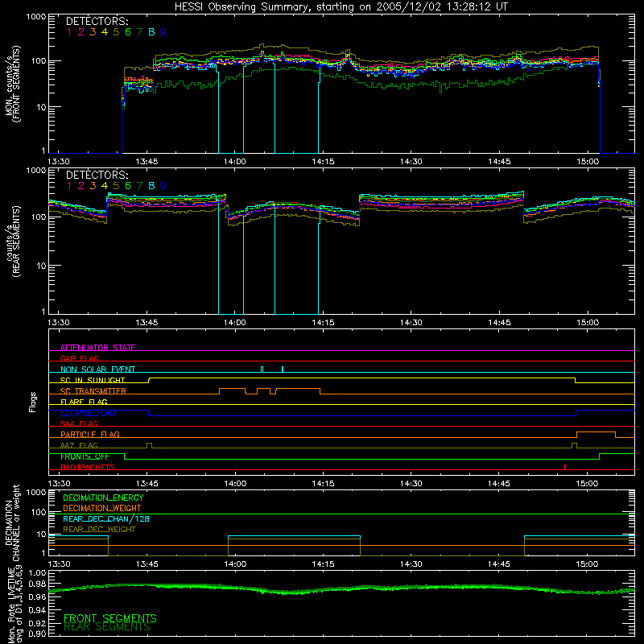Select the DETECTORS: label in the front segments panel
This screenshot has width=644, height=644.
97,22
